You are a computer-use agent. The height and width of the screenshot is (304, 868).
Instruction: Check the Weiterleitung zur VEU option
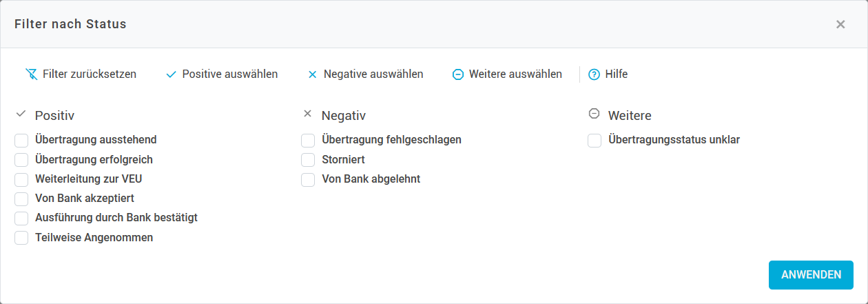(x=21, y=180)
